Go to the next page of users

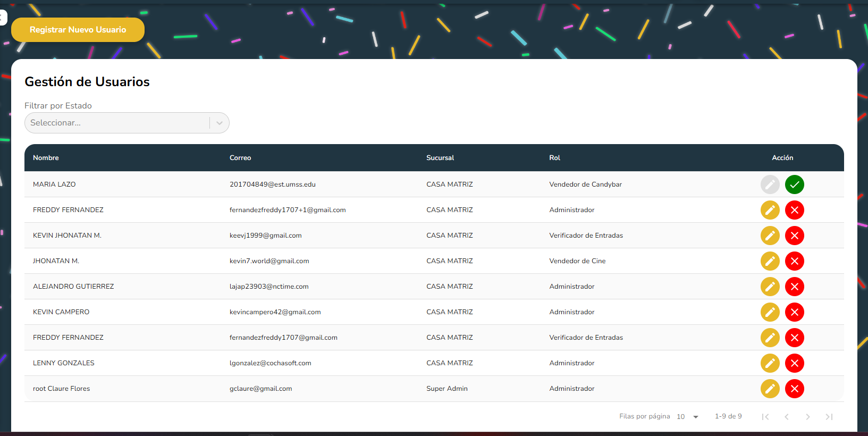point(807,417)
